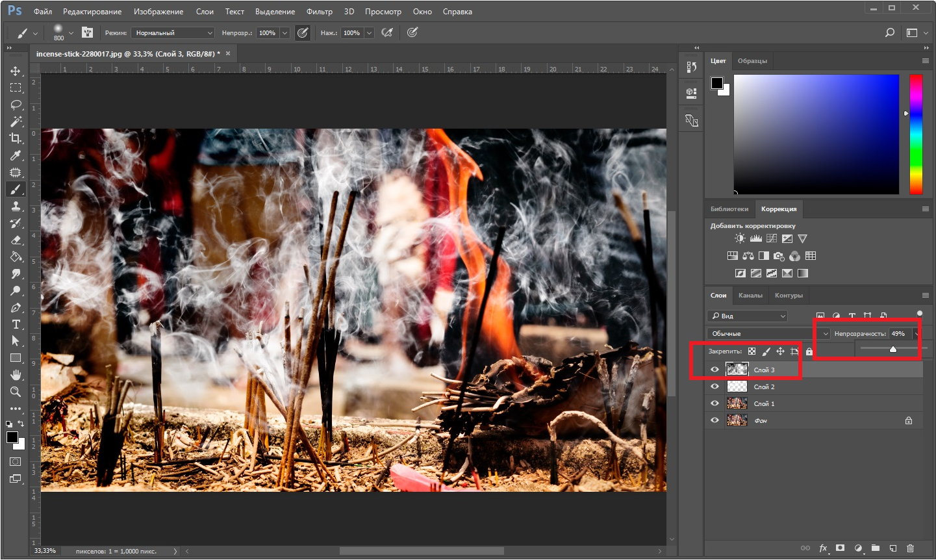
Task: Open the Layers panel options menu
Action: pyautogui.click(x=926, y=296)
